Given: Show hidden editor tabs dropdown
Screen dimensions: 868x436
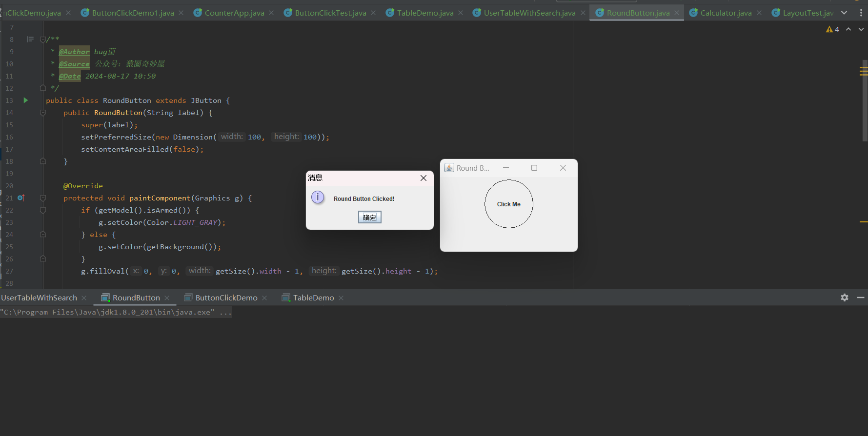Looking at the screenshot, I should [844, 13].
